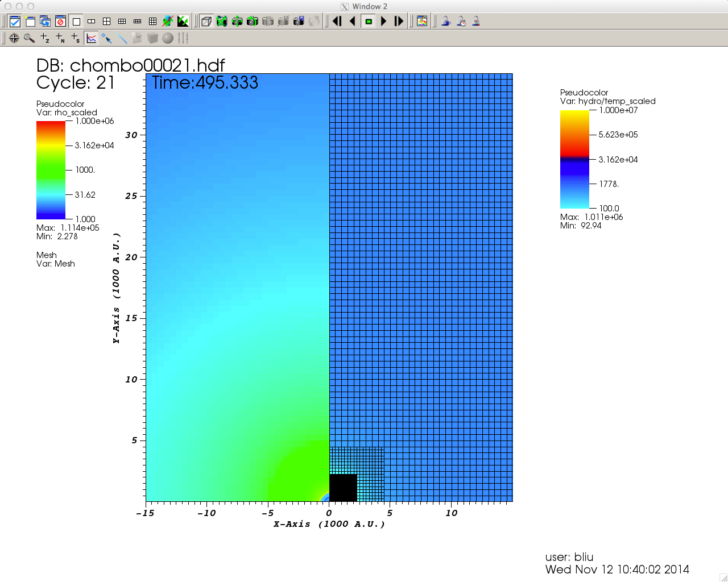The height and width of the screenshot is (582, 728).
Task: Click the 'X-Axis (1000 A.U.)' axis title
Action: coord(329,524)
